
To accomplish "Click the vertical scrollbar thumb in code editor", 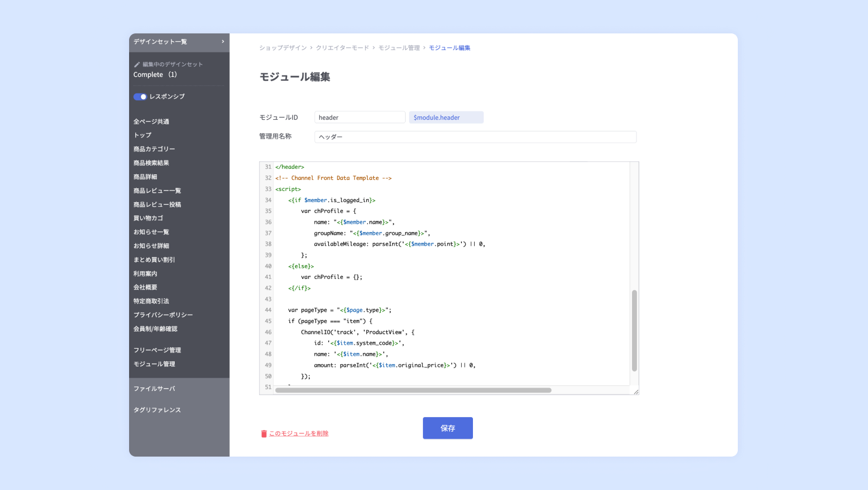I will pos(634,331).
